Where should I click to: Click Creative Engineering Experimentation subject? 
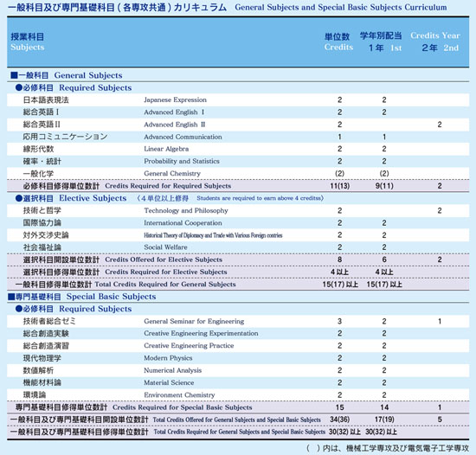pyautogui.click(x=201, y=333)
